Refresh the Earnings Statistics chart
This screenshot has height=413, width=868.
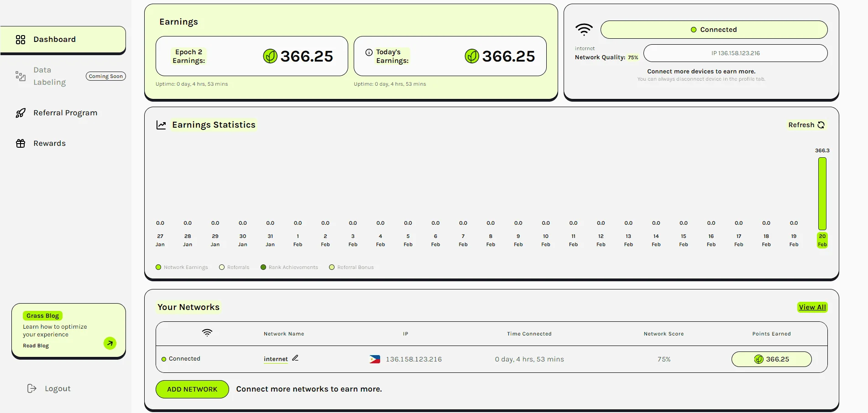(806, 125)
